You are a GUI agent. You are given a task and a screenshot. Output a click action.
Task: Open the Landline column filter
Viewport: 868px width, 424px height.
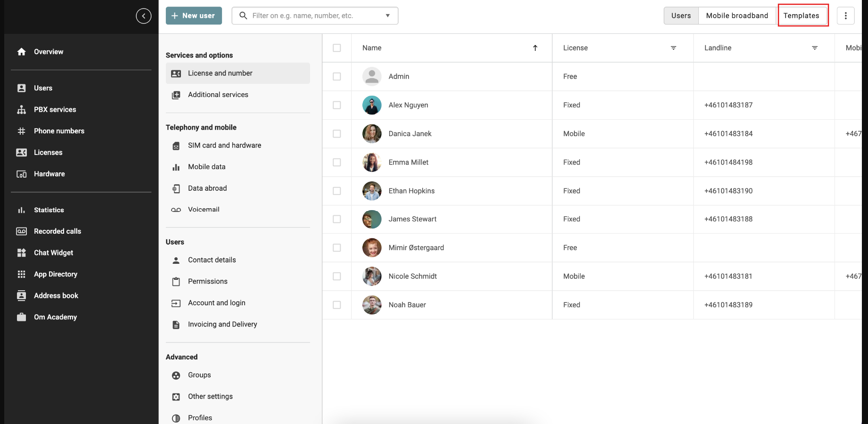click(815, 48)
